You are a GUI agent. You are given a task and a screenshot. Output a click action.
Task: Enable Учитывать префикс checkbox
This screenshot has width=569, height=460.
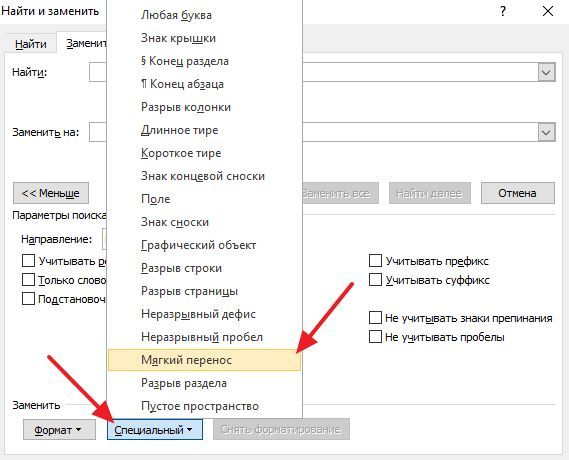(x=375, y=260)
